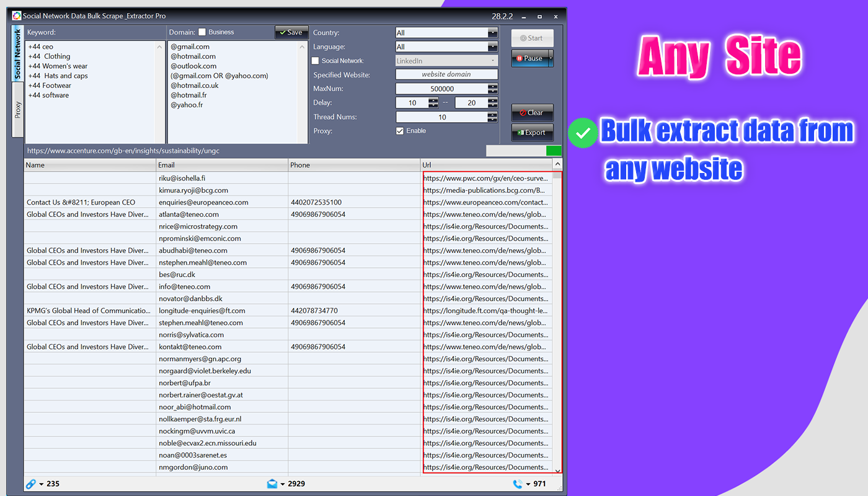The width and height of the screenshot is (868, 496).
Task: Click the Specified Website domain field
Action: pos(446,74)
